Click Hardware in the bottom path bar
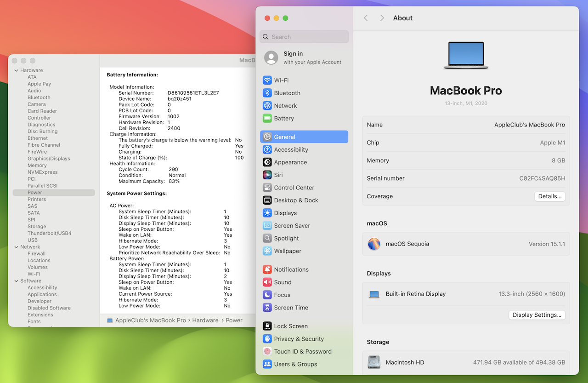Screen dimensions: 588x383 [205, 320]
